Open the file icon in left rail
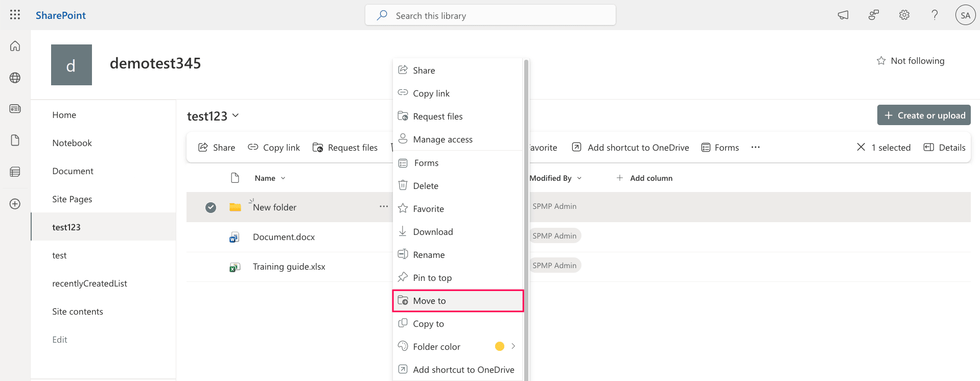 tap(15, 140)
